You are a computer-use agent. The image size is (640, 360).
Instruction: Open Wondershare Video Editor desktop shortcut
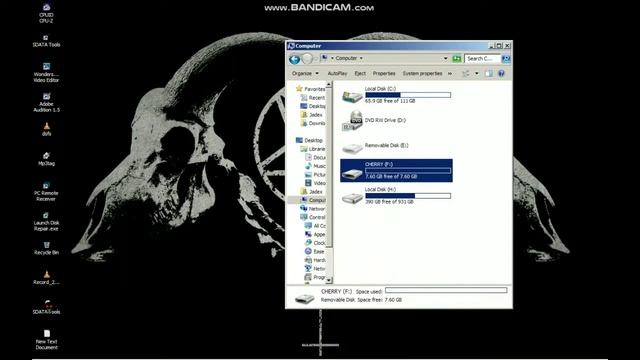(x=46, y=72)
